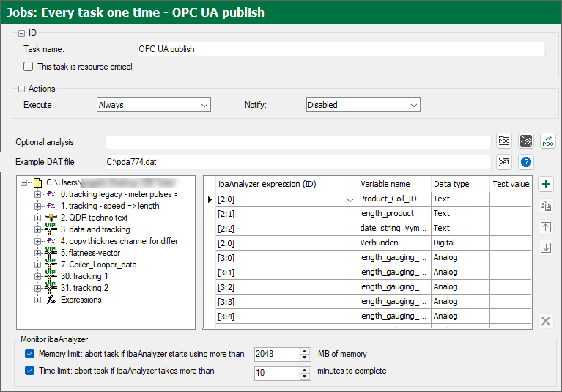Expand the 7. Coiler_Looper_data node
Image resolution: width=562 pixels, height=392 pixels.
pos(37,265)
